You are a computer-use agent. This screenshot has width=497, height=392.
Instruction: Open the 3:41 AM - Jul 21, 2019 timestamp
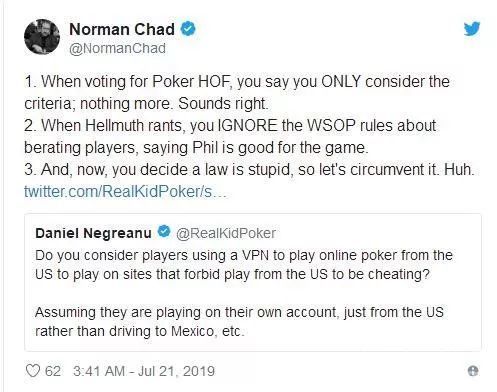click(x=144, y=371)
